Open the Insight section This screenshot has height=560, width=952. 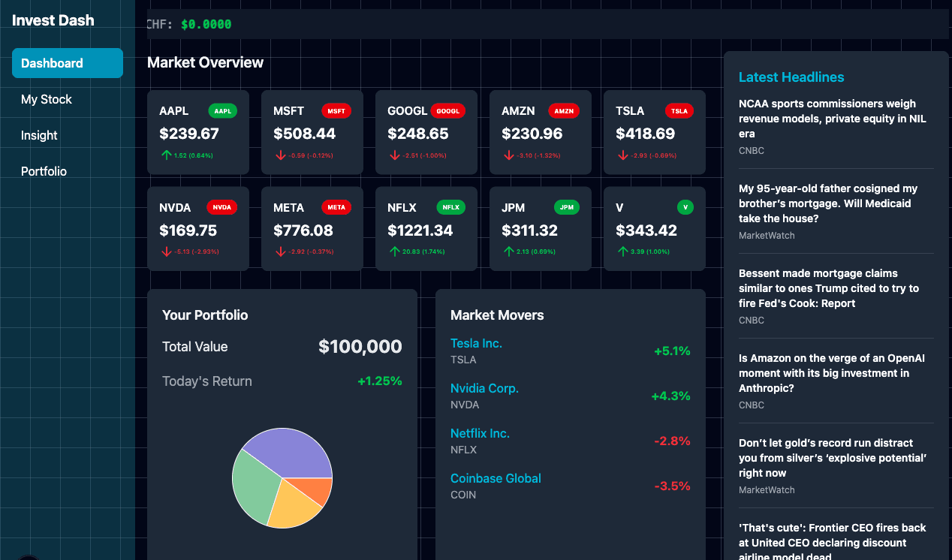coord(68,135)
